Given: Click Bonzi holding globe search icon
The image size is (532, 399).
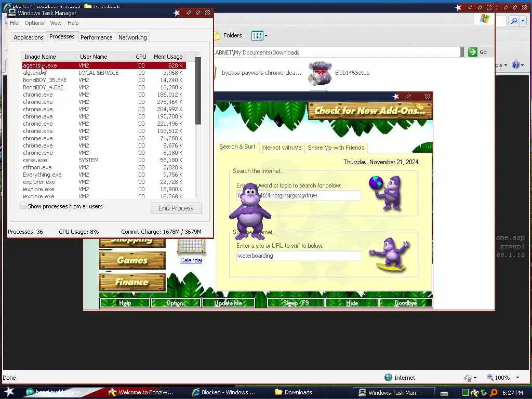Looking at the screenshot, I should coord(387,193).
